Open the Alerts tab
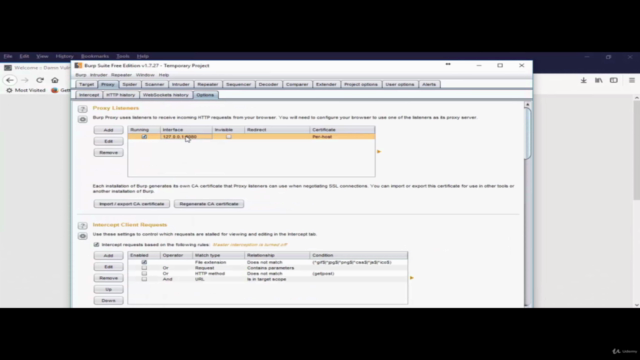Image resolution: width=640 pixels, height=360 pixels. click(429, 84)
